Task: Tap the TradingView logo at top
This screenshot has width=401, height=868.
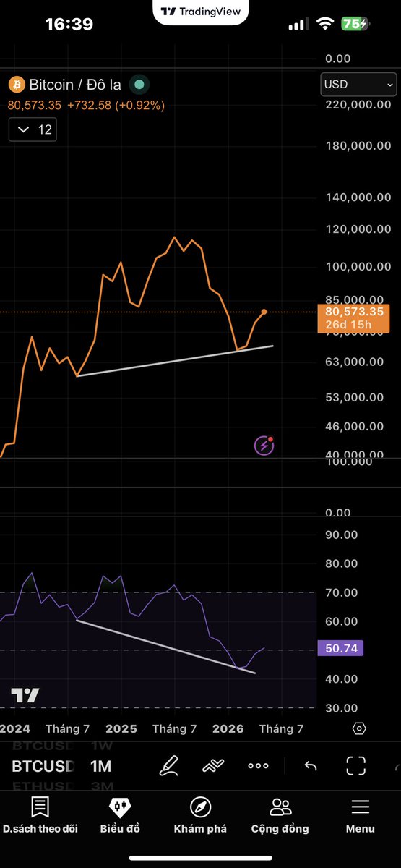Action: click(x=201, y=12)
